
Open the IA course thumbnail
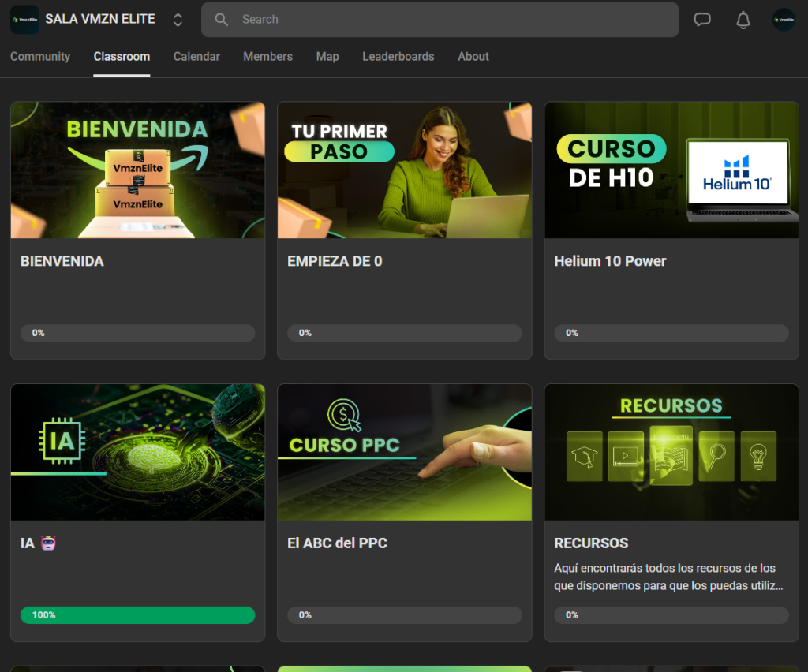(x=137, y=452)
